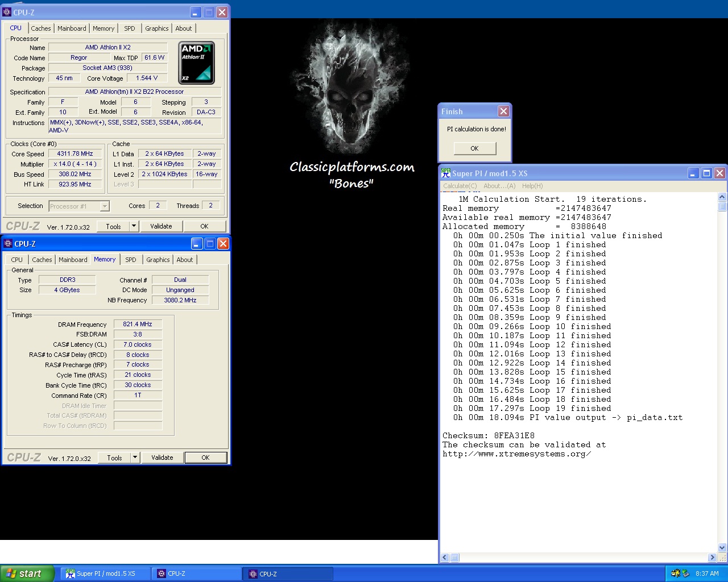Click the Command Rate value 1T
The image size is (728, 582).
tap(138, 395)
